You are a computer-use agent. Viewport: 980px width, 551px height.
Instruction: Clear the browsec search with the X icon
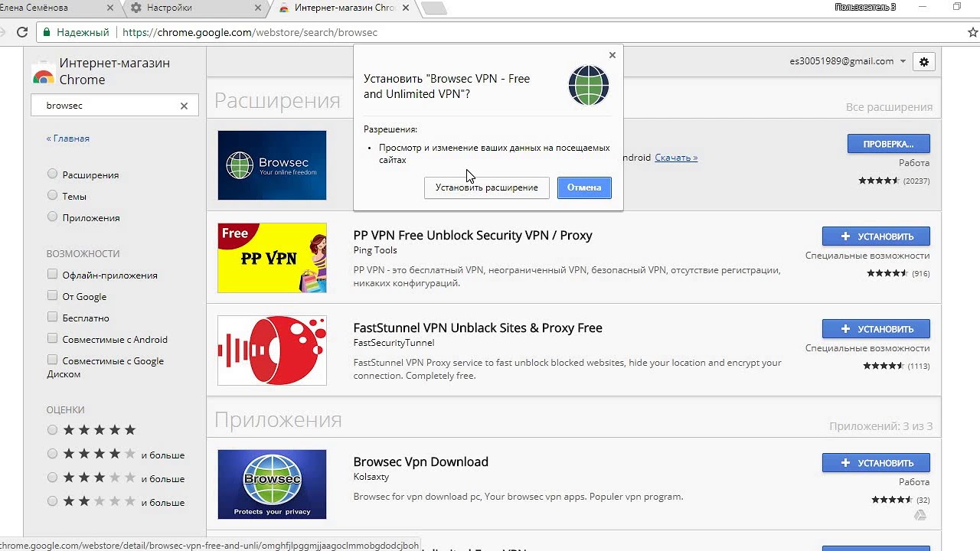tap(184, 106)
